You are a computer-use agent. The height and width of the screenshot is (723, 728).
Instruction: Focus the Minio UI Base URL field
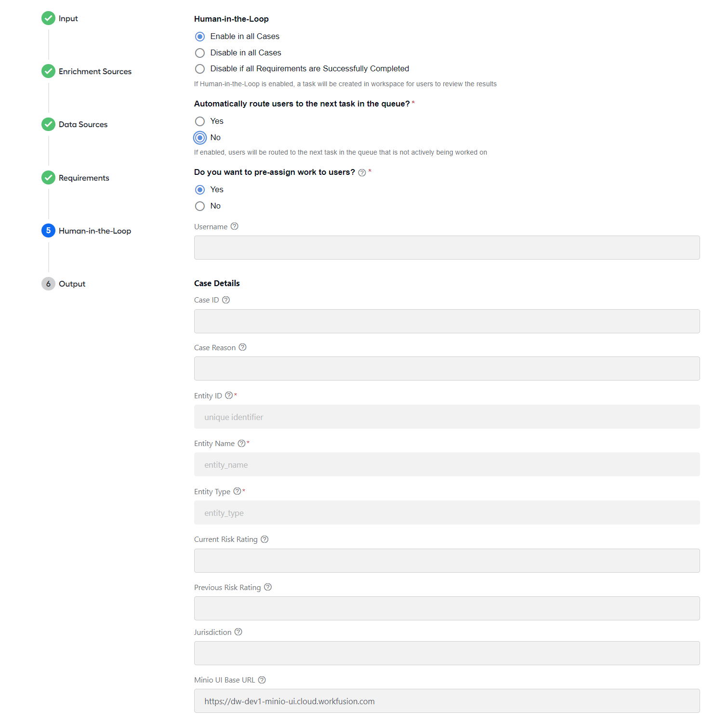point(447,701)
